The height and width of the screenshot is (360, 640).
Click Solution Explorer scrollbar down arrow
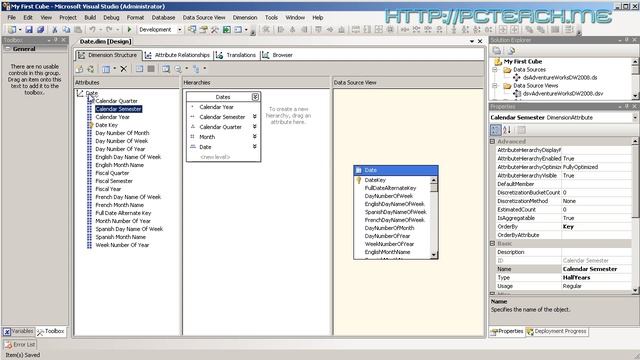(635, 96)
